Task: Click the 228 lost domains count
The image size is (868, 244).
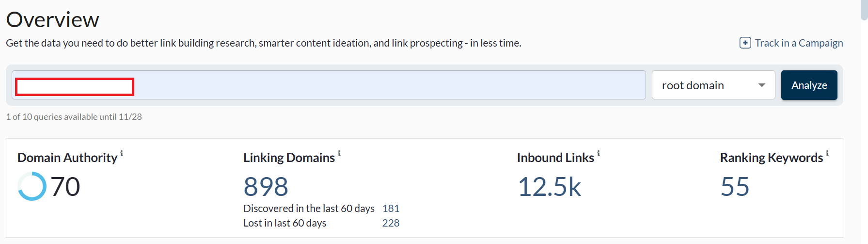Action: [391, 223]
